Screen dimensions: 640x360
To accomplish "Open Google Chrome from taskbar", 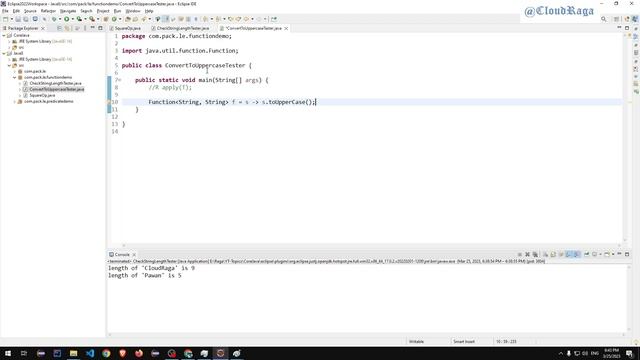I will pos(106,353).
